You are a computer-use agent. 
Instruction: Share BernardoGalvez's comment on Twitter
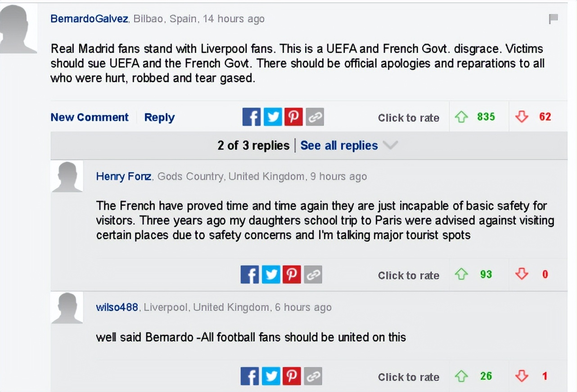272,117
